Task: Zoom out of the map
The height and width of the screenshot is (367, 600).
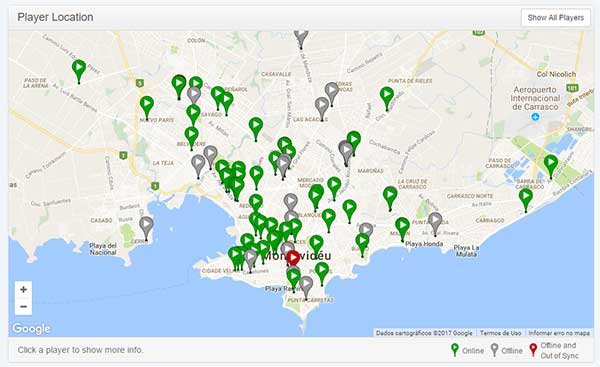Action: [x=23, y=307]
